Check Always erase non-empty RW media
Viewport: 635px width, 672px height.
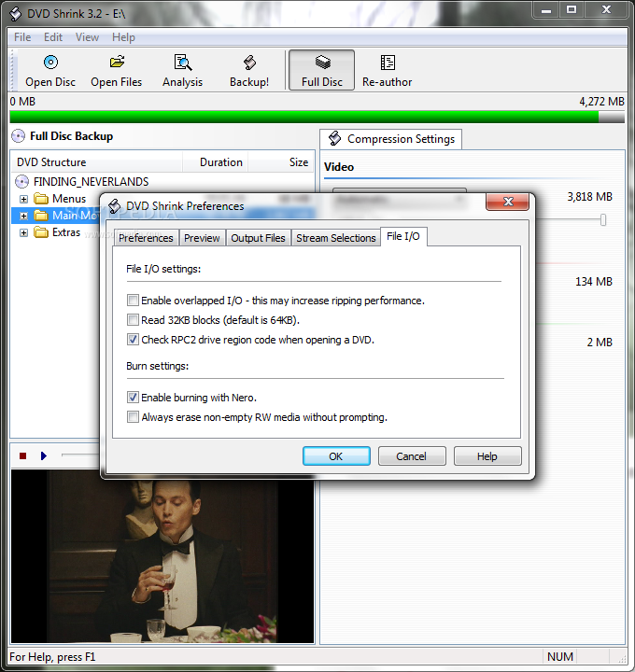click(x=133, y=417)
